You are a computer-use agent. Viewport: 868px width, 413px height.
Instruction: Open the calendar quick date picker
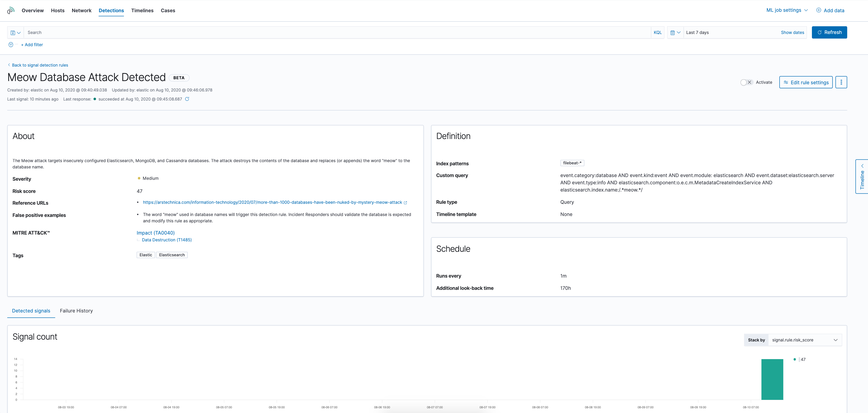675,33
